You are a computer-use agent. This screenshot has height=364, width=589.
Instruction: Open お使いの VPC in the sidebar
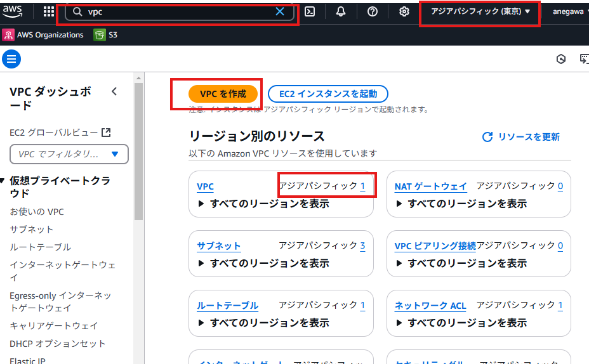coord(37,212)
